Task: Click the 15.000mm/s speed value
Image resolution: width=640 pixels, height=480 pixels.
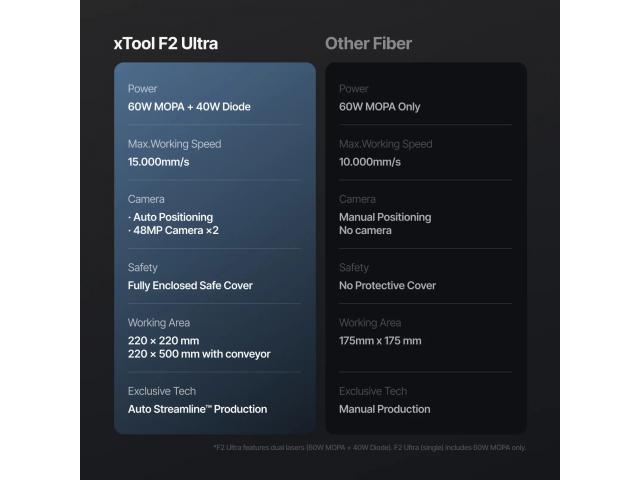Action: click(158, 162)
